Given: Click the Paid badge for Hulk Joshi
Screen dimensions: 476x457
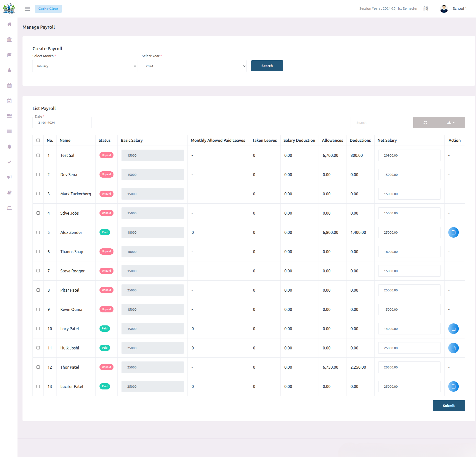Looking at the screenshot, I should [105, 348].
